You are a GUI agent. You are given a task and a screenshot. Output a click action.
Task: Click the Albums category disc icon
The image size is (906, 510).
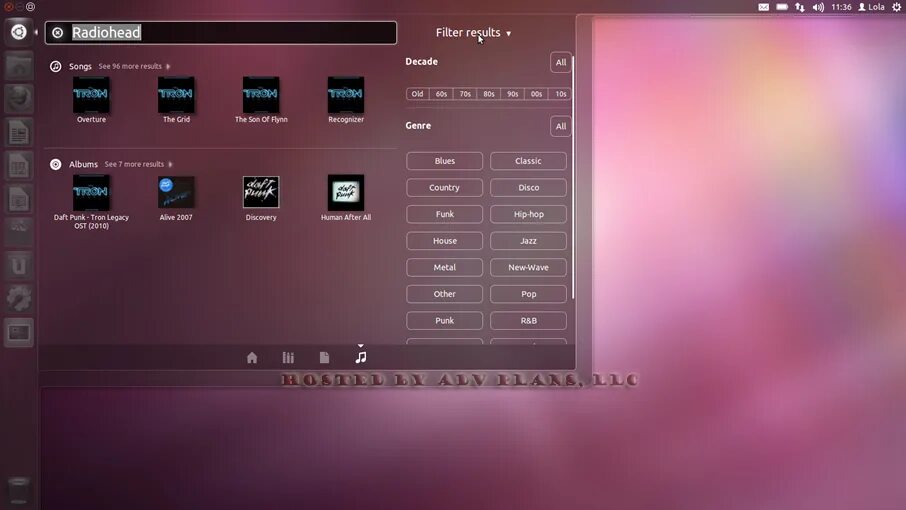tap(55, 165)
